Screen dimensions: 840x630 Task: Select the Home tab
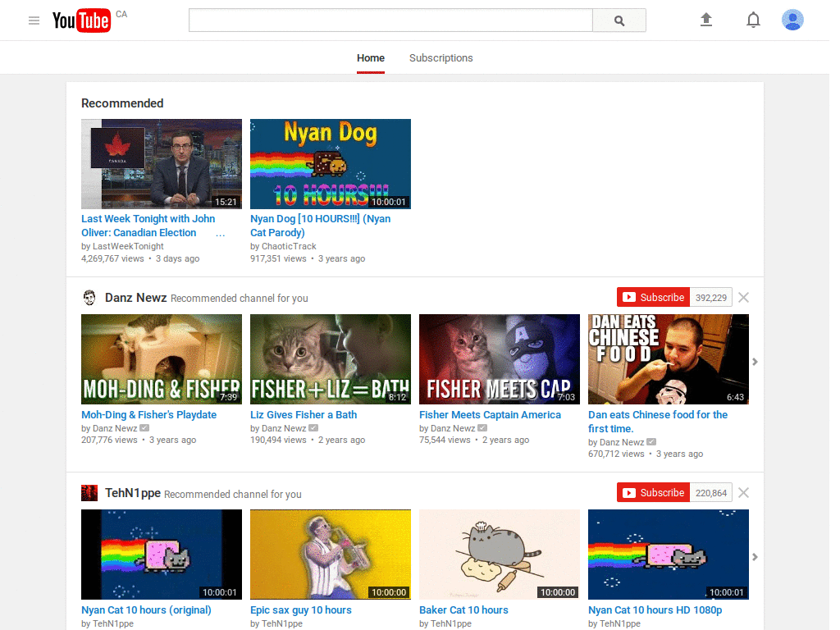point(370,58)
